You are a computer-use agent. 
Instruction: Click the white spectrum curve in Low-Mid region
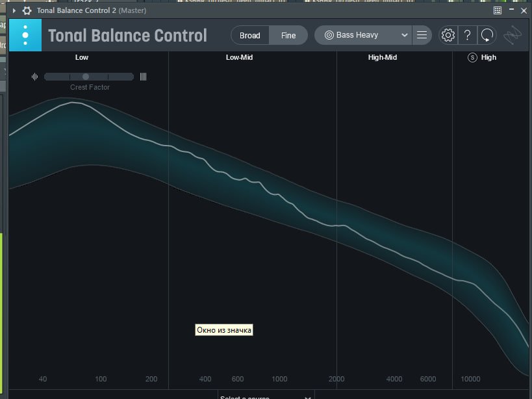(260, 187)
